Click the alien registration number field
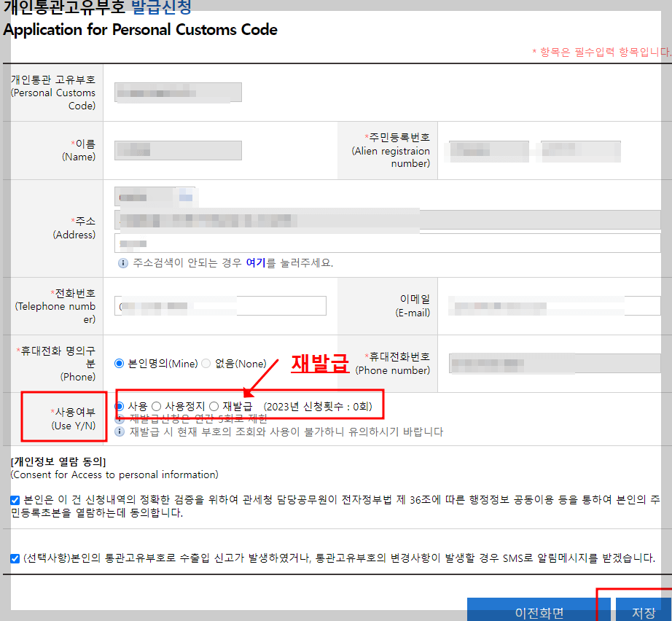Image resolution: width=672 pixels, height=621 pixels. pyautogui.click(x=488, y=151)
